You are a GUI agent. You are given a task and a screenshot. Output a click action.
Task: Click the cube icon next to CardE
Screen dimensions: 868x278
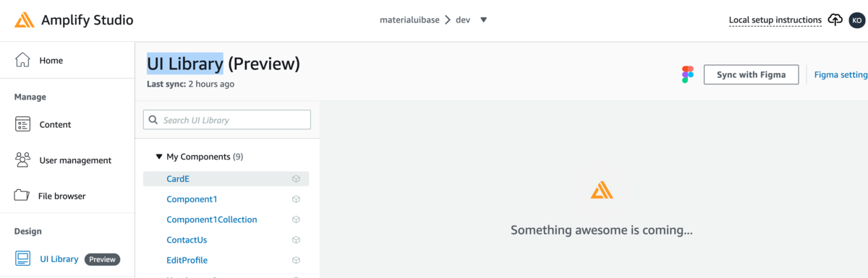(296, 179)
